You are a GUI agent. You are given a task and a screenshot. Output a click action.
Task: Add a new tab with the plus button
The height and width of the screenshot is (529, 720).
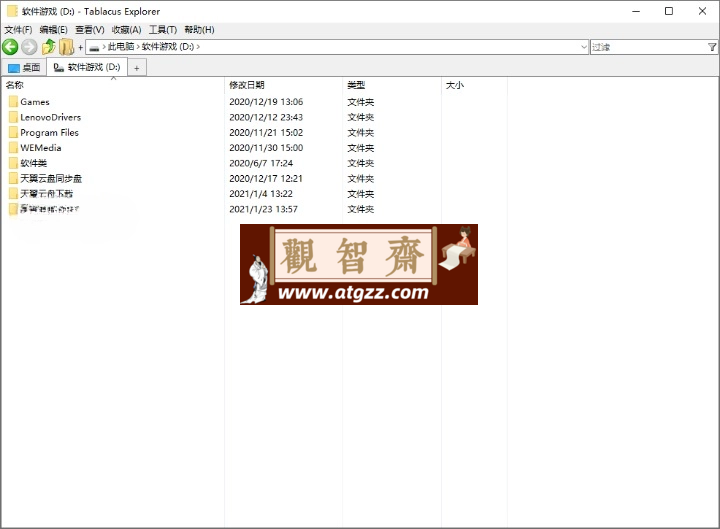136,68
